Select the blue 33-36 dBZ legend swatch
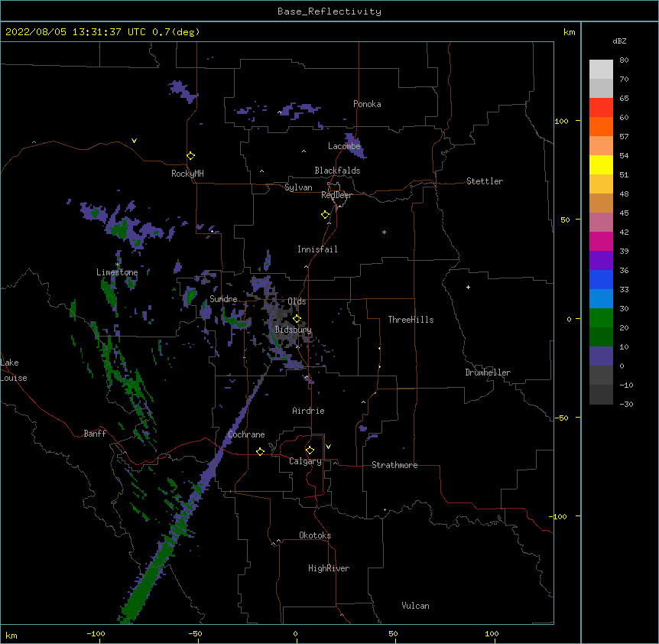The height and width of the screenshot is (644, 659). (601, 279)
